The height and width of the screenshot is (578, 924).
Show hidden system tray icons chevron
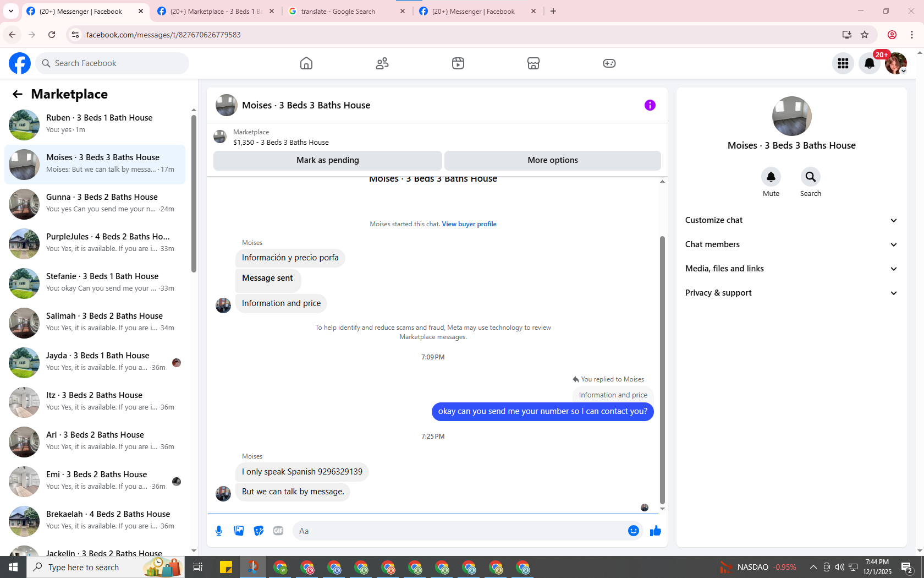coord(813,567)
